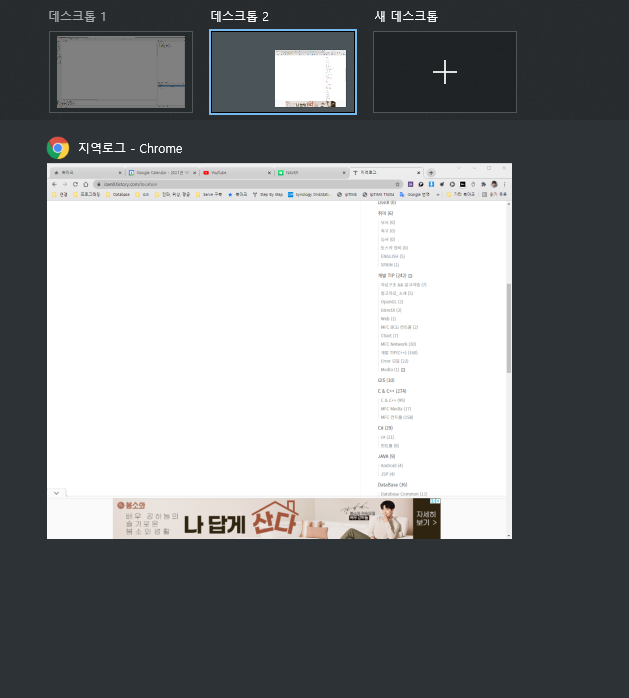The height and width of the screenshot is (698, 629).
Task: Open the Chrome profile avatar
Action: (x=494, y=184)
